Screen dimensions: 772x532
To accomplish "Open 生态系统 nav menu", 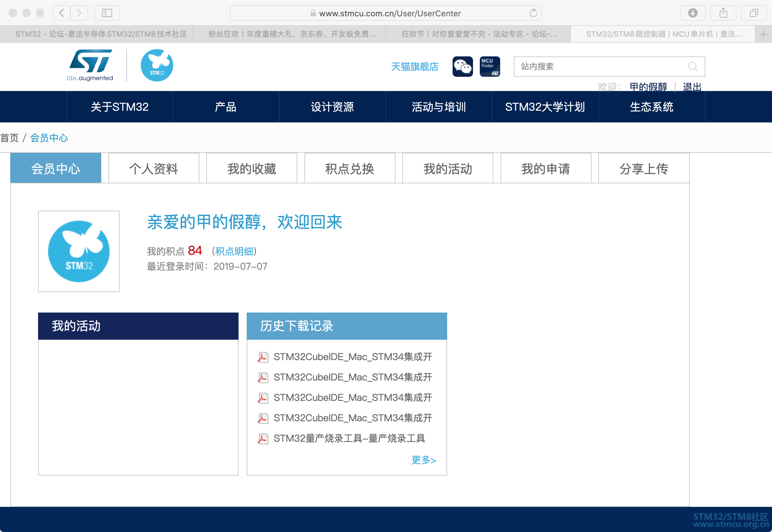I will (x=651, y=107).
